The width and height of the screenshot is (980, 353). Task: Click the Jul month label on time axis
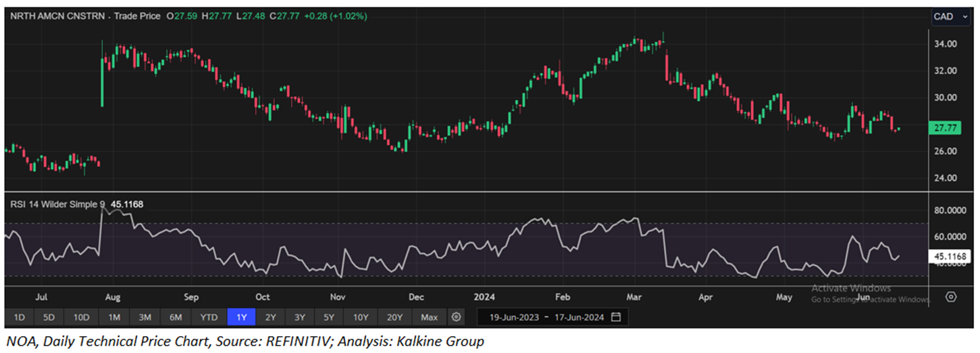[x=41, y=297]
